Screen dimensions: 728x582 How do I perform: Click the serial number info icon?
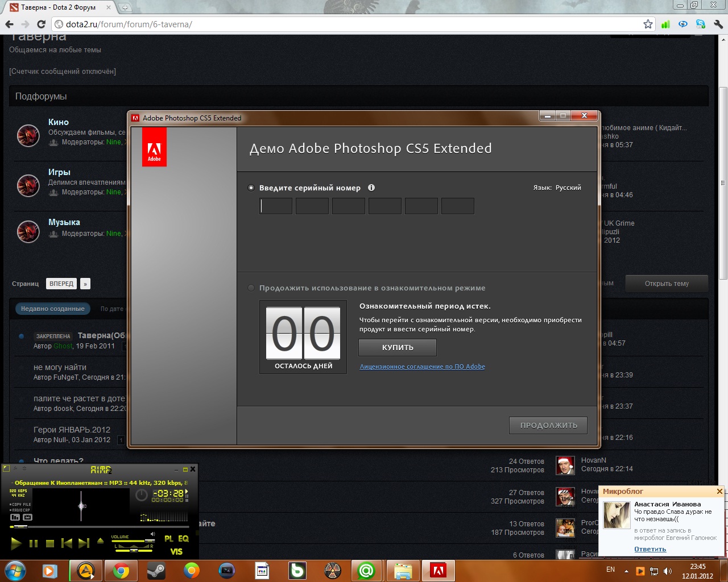tap(371, 188)
